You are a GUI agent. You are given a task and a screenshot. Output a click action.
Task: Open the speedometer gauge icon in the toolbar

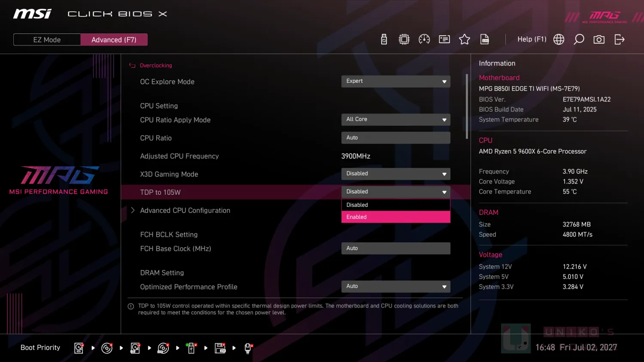pyautogui.click(x=424, y=39)
